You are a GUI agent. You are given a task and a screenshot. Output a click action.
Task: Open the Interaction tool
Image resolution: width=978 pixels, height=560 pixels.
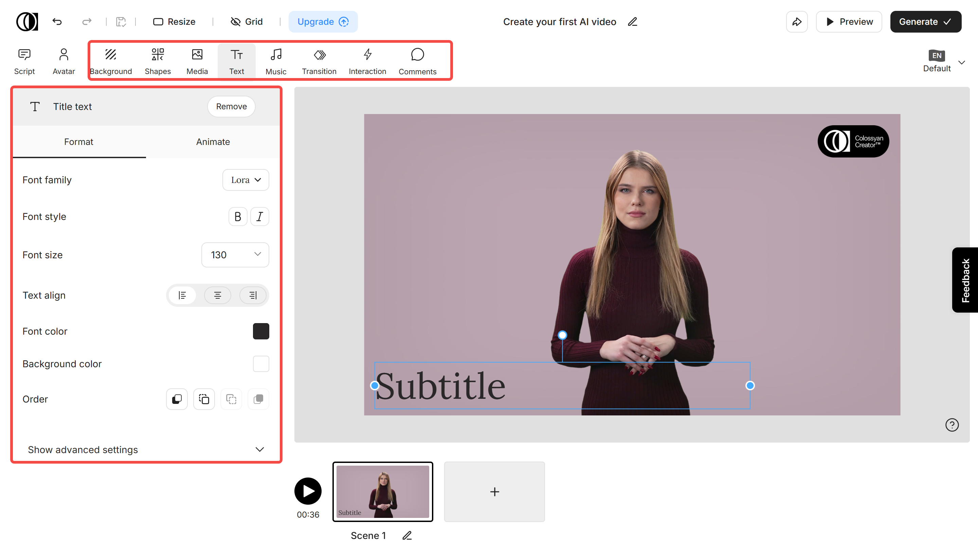click(367, 60)
